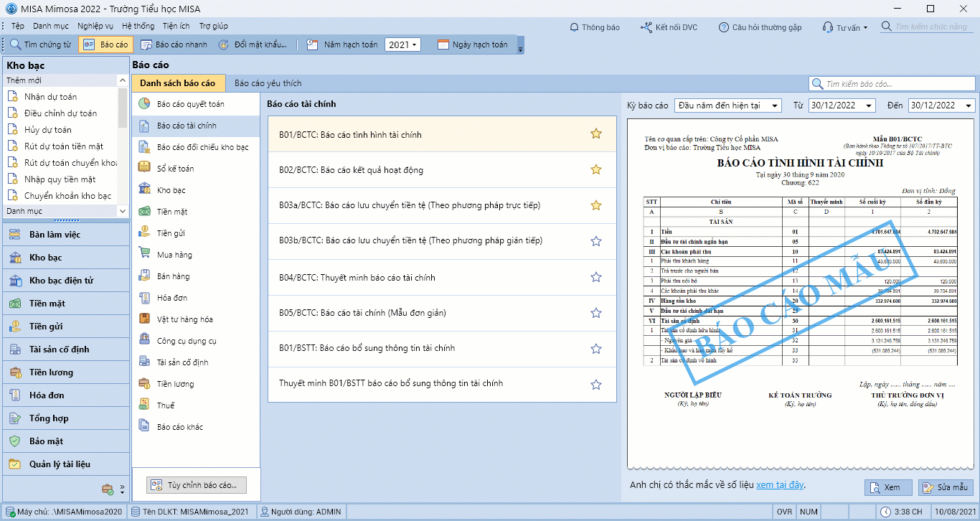
Task: Open the Tiền lương sidebar module
Action: 51,372
